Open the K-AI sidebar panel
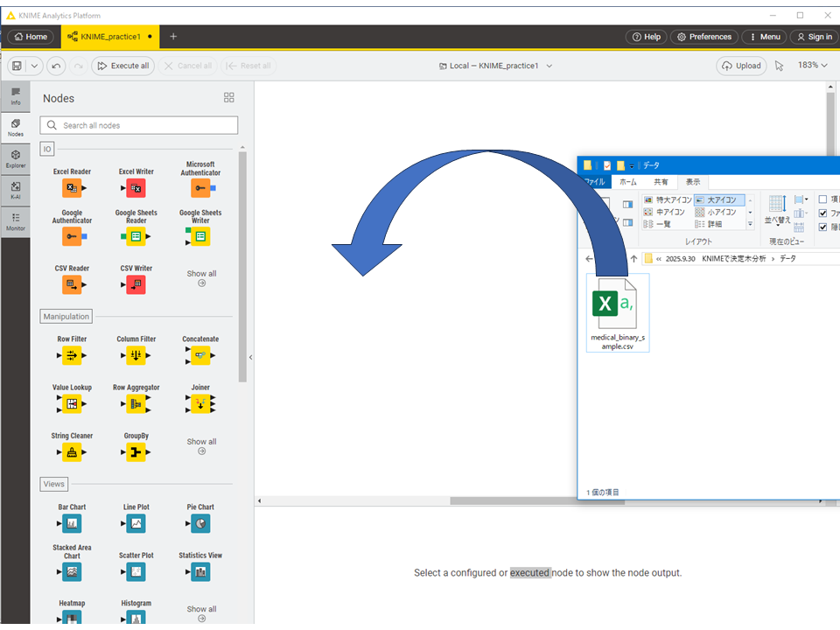This screenshot has width=840, height=630. point(16,190)
